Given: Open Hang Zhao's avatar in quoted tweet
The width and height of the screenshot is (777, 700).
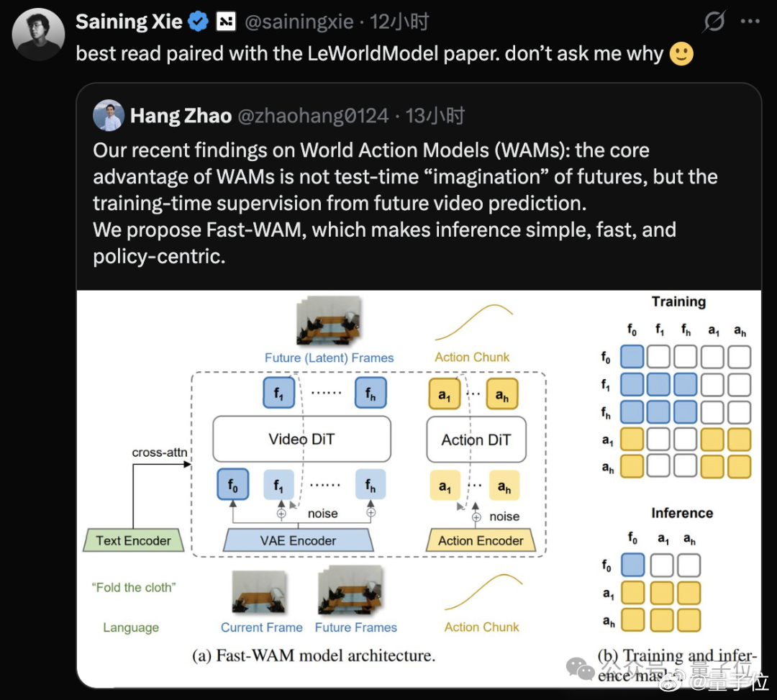Looking at the screenshot, I should coord(109,115).
